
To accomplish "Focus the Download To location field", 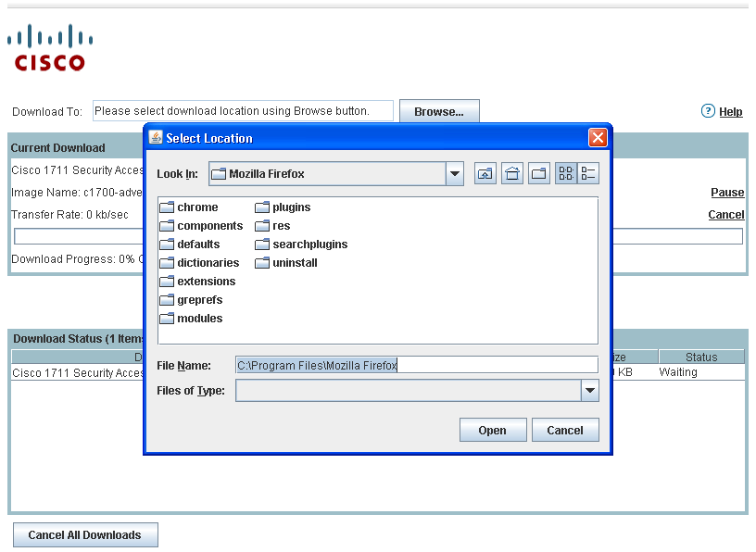I will [x=243, y=111].
